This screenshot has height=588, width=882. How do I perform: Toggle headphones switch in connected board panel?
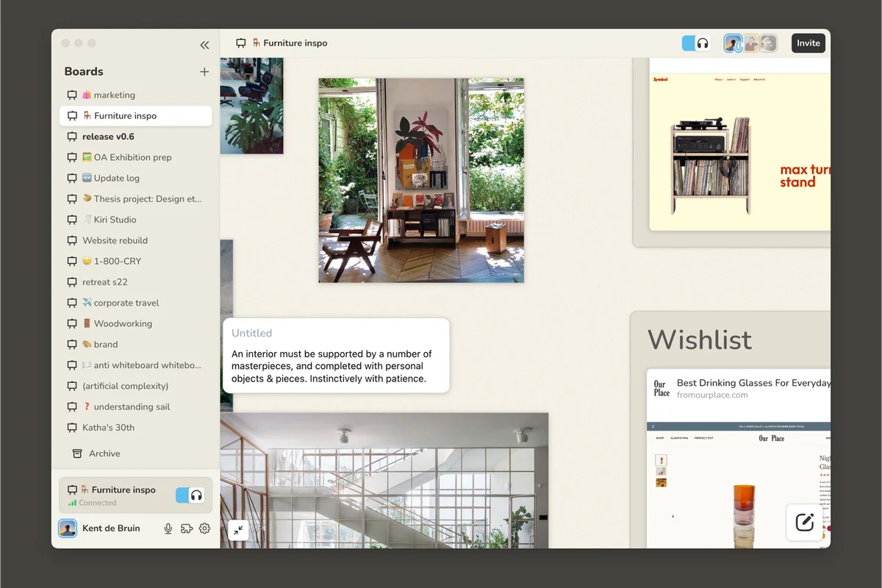[x=190, y=495]
